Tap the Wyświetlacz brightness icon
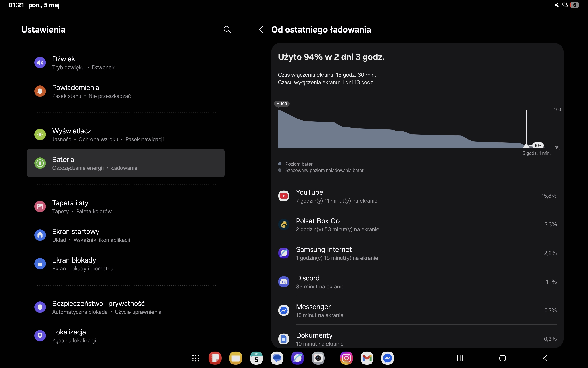The image size is (588, 368). click(x=40, y=135)
